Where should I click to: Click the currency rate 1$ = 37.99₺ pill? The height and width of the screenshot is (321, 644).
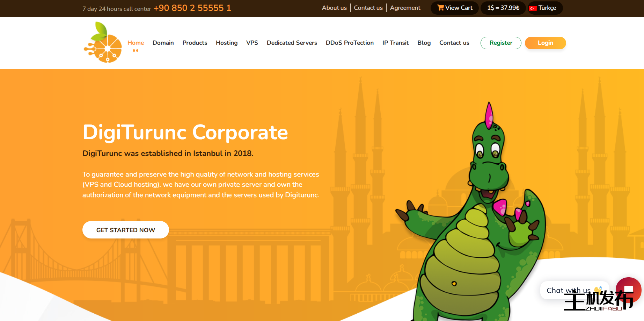pyautogui.click(x=503, y=8)
